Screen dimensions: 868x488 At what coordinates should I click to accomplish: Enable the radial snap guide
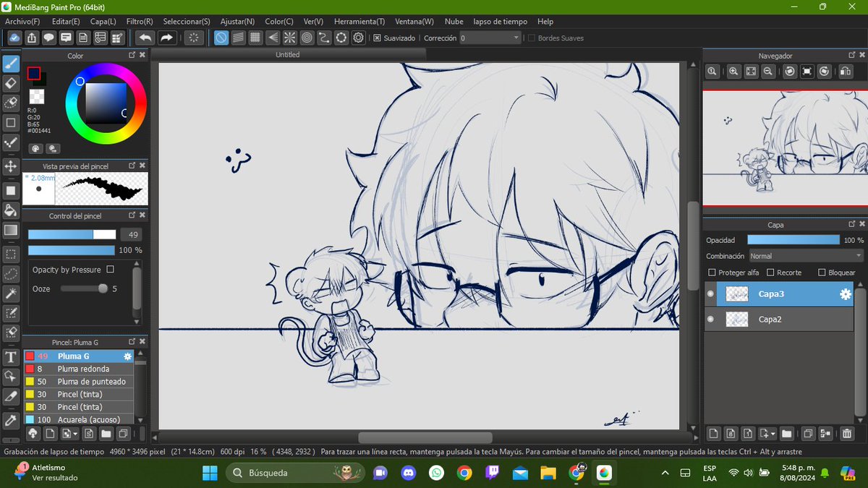(x=289, y=38)
